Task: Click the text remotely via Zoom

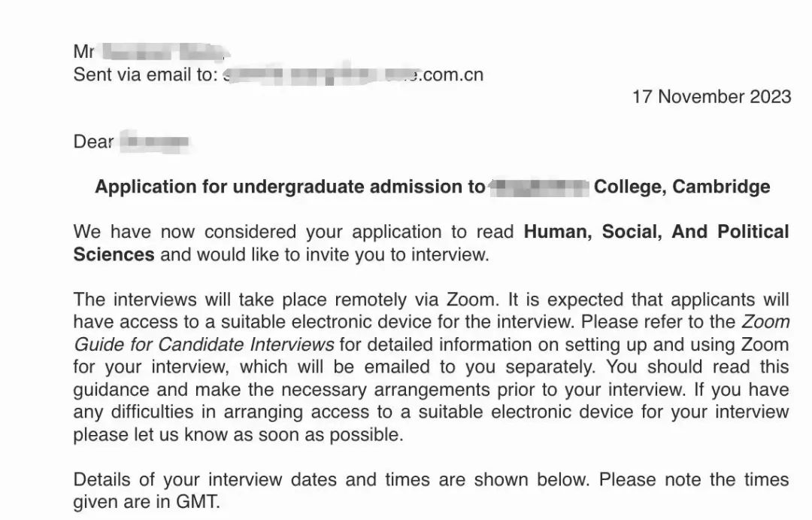Action: (x=415, y=300)
